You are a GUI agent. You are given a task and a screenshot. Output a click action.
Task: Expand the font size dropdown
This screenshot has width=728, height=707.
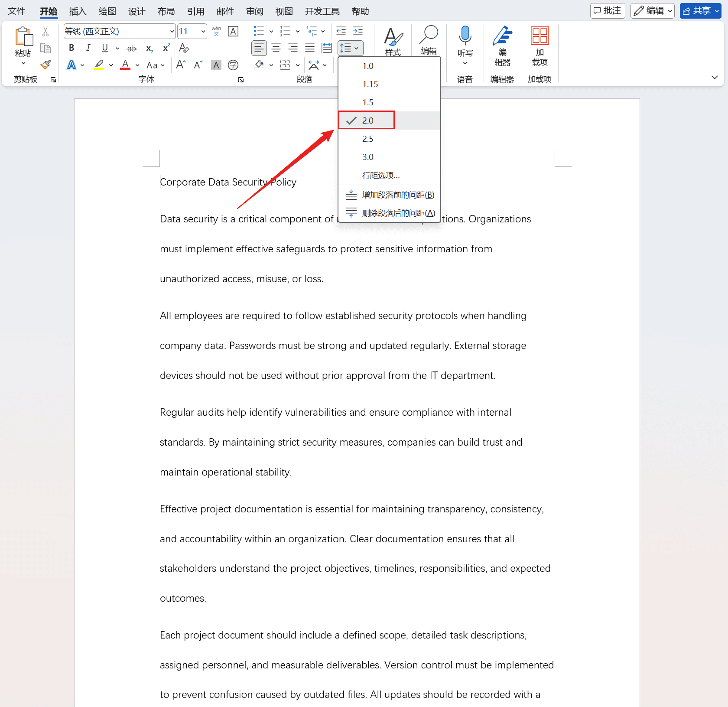click(203, 31)
